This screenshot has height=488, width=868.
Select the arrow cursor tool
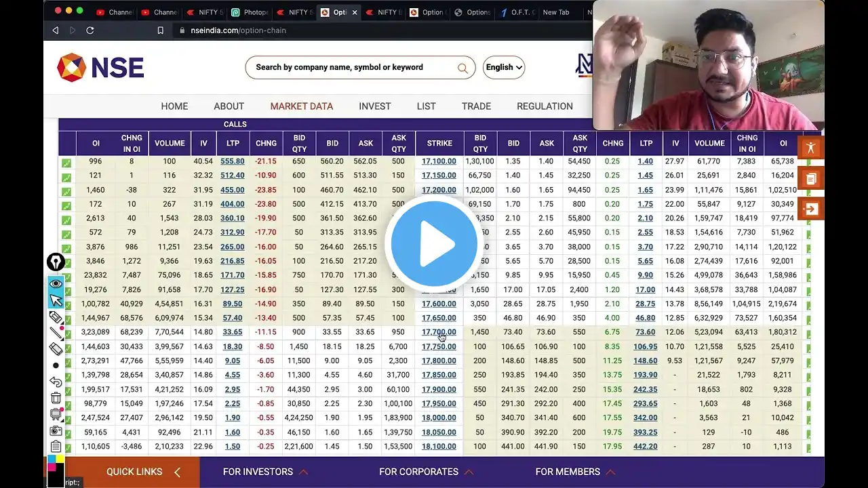[56, 300]
